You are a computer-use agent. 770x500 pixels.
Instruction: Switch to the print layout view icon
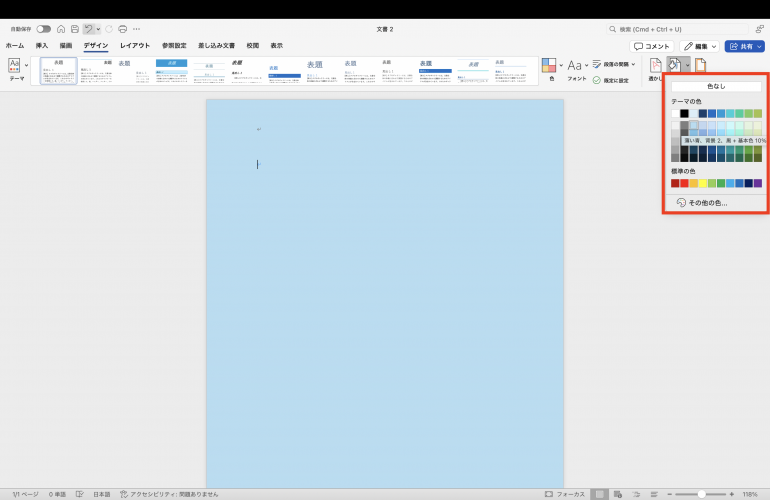(599, 494)
